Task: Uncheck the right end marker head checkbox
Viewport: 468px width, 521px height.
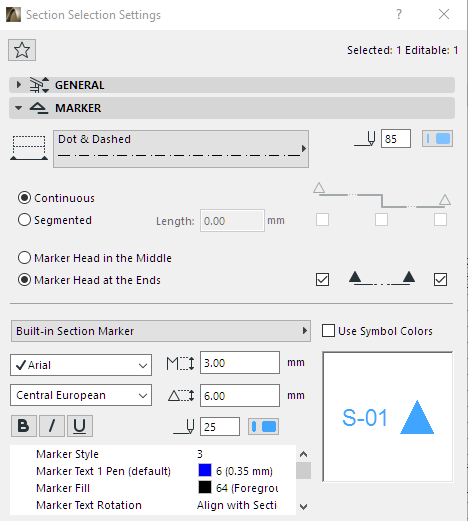Action: pyautogui.click(x=440, y=279)
